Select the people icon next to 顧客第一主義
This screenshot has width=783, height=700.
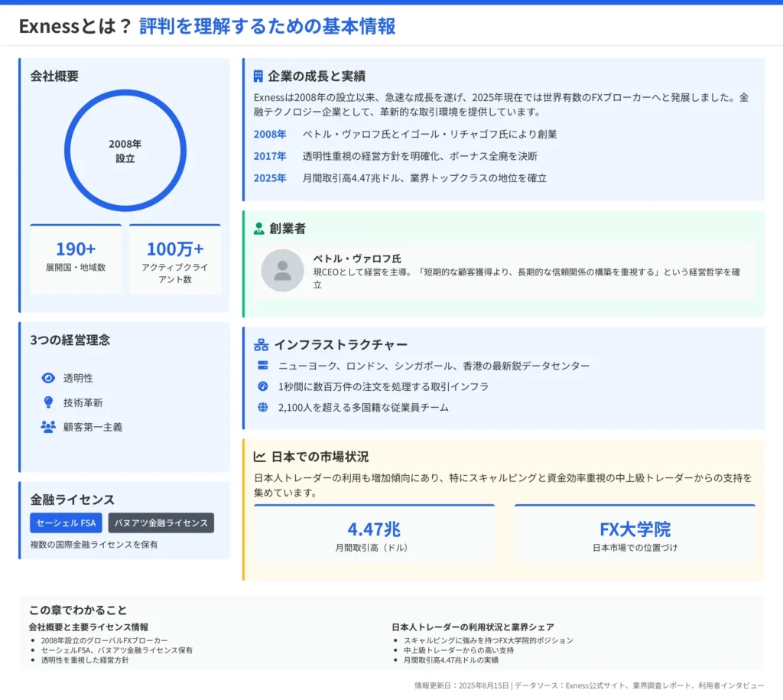[x=48, y=427]
